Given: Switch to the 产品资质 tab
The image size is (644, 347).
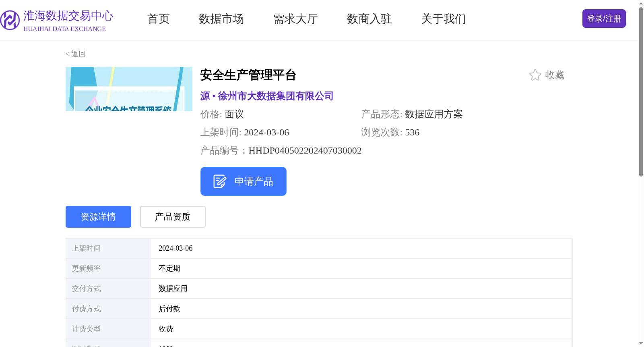Looking at the screenshot, I should [173, 217].
